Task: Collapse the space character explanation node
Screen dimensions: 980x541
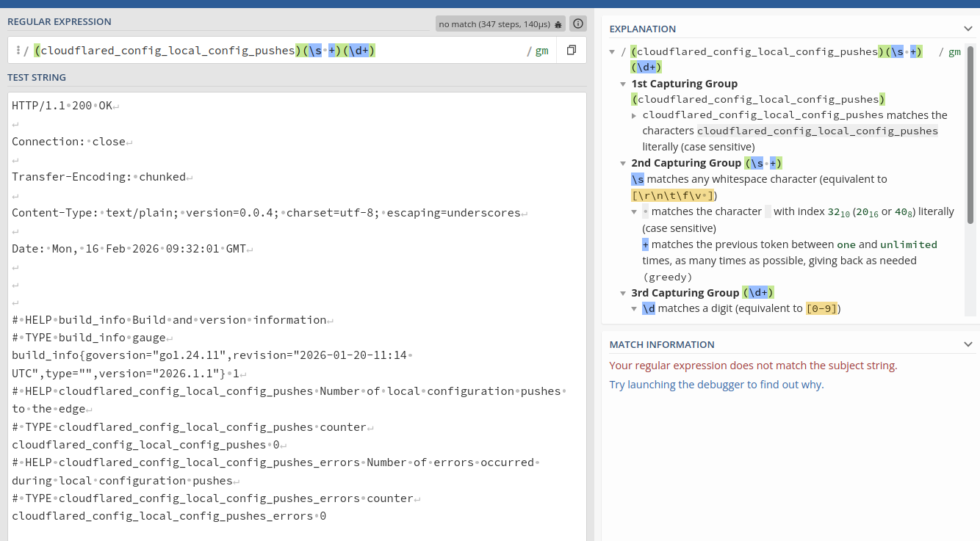Action: point(635,211)
